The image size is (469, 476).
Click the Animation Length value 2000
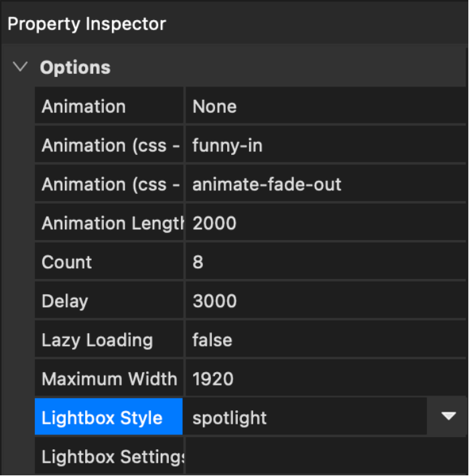tap(214, 223)
